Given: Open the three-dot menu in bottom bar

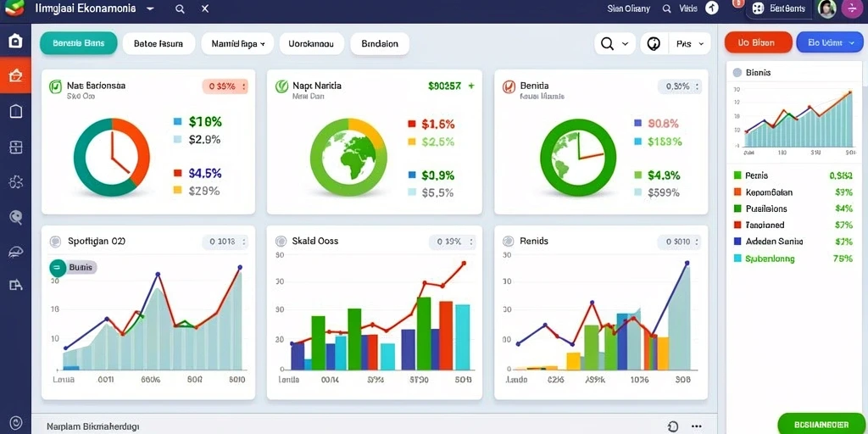Looking at the screenshot, I should pyautogui.click(x=697, y=426).
